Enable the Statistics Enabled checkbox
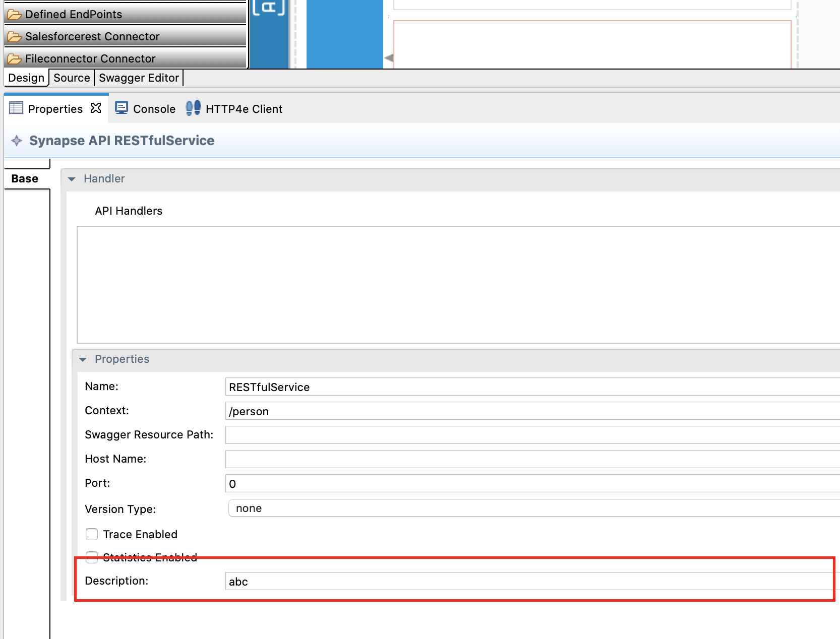Viewport: 840px width, 639px height. coord(91,557)
